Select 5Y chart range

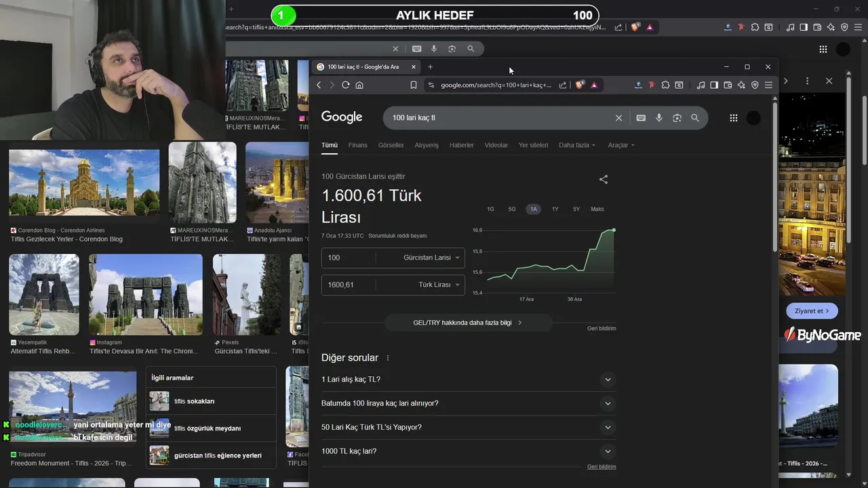click(576, 209)
